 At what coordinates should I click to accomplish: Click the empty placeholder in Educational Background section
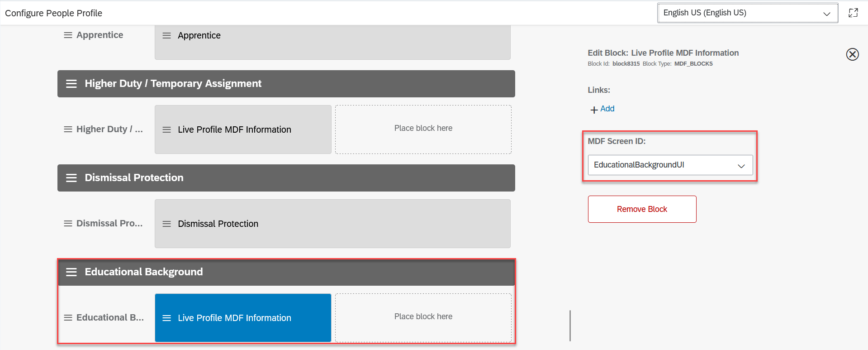[423, 317]
